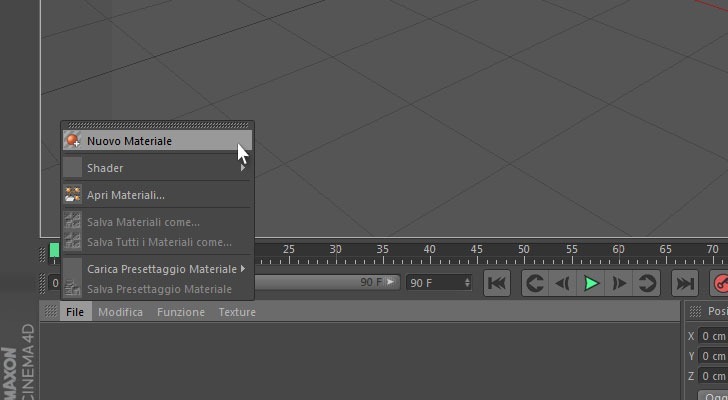Image resolution: width=728 pixels, height=400 pixels.
Task: Open the Texture menu
Action: pyautogui.click(x=237, y=312)
